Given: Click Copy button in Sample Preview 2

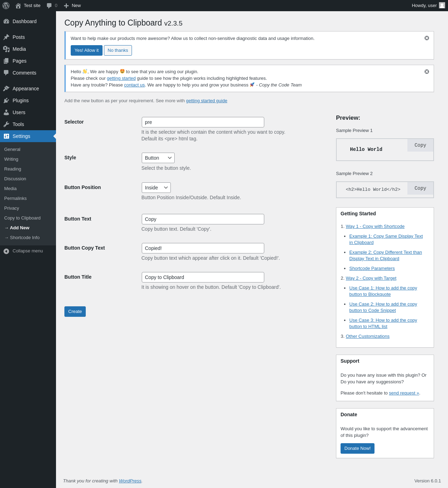Looking at the screenshot, I should (420, 188).
